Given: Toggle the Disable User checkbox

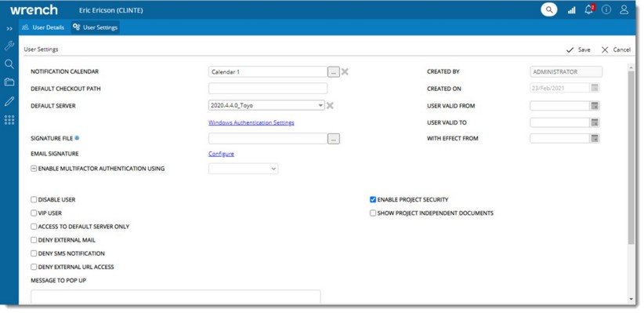Looking at the screenshot, I should point(34,199).
